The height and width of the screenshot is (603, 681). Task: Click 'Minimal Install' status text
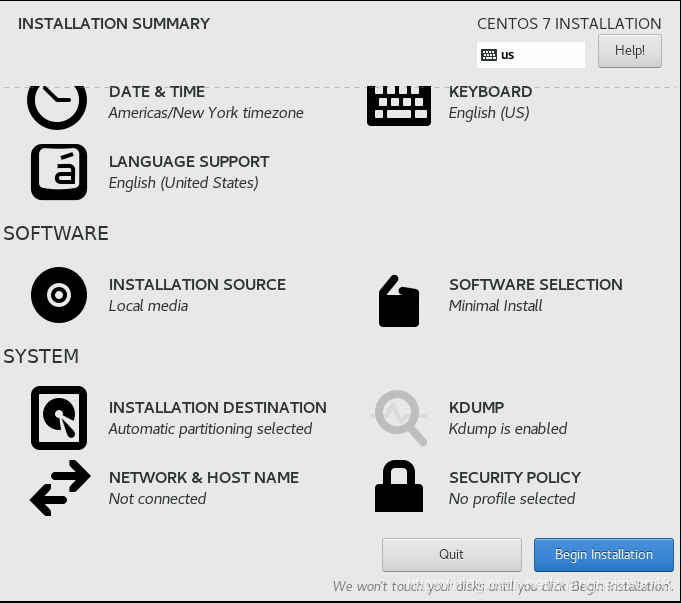496,306
